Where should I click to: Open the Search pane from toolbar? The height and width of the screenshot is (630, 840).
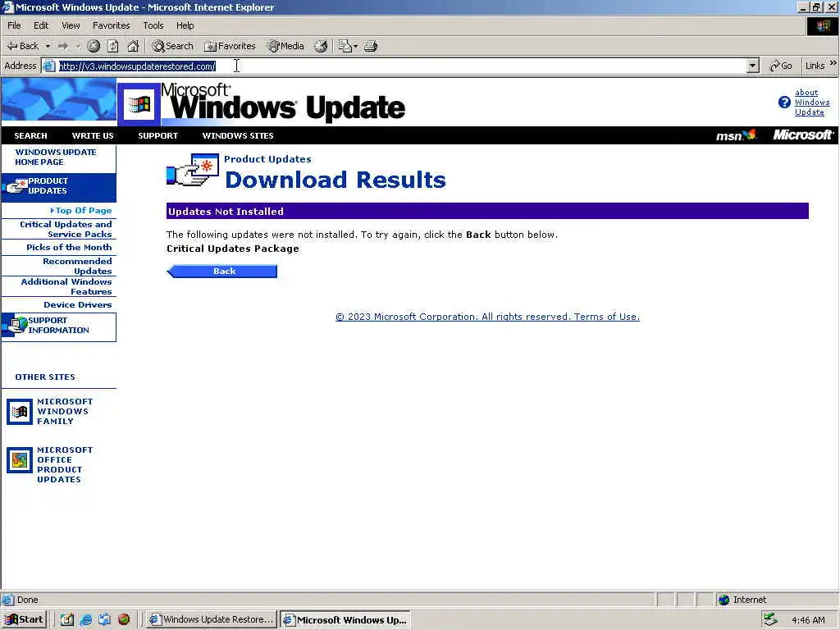[172, 46]
